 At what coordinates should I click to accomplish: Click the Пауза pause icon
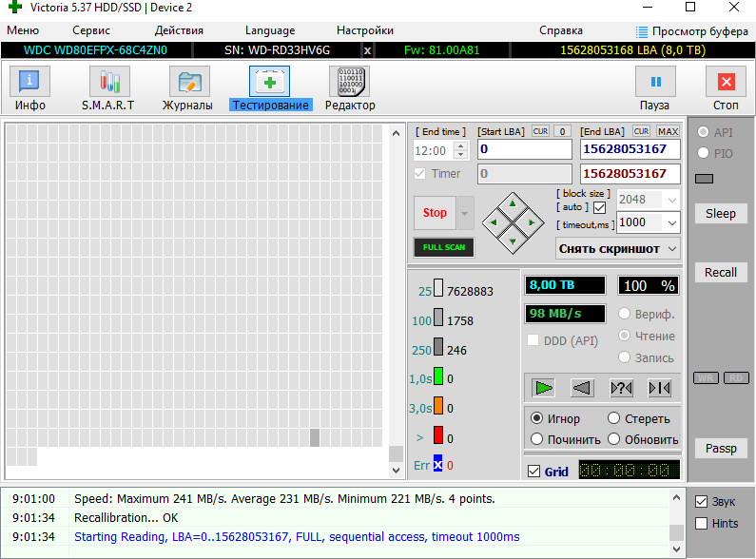click(x=655, y=82)
